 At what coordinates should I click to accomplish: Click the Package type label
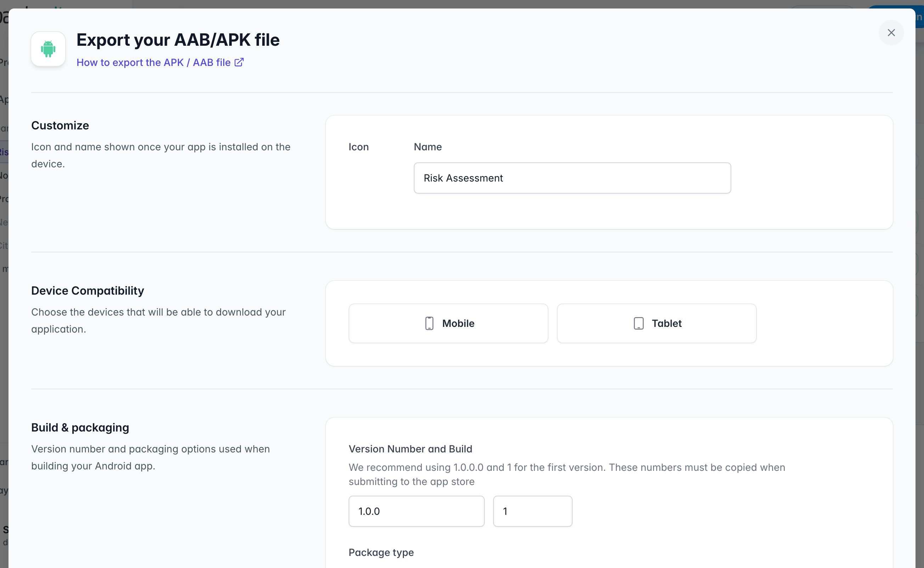click(381, 552)
